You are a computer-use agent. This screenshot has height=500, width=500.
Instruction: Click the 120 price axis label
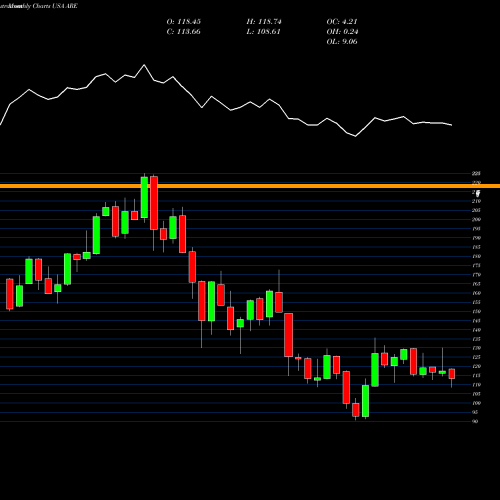click(476, 367)
